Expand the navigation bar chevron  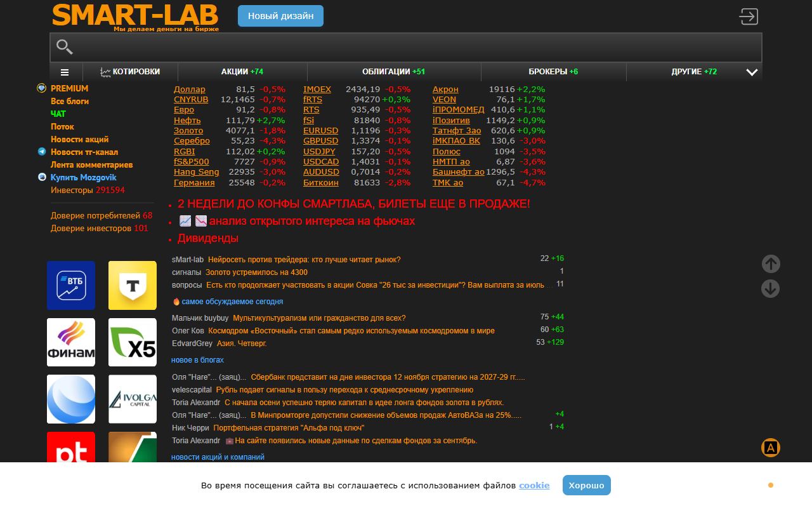point(752,72)
